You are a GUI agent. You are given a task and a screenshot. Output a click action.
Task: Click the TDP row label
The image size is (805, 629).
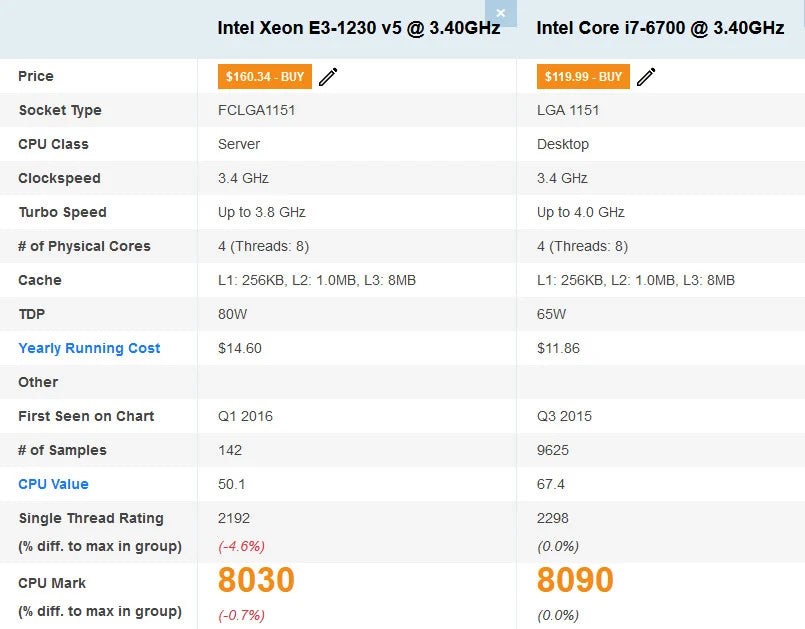pos(32,314)
